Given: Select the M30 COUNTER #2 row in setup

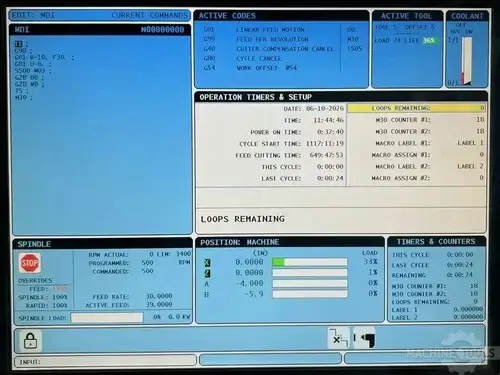Looking at the screenshot, I should 416,131.
